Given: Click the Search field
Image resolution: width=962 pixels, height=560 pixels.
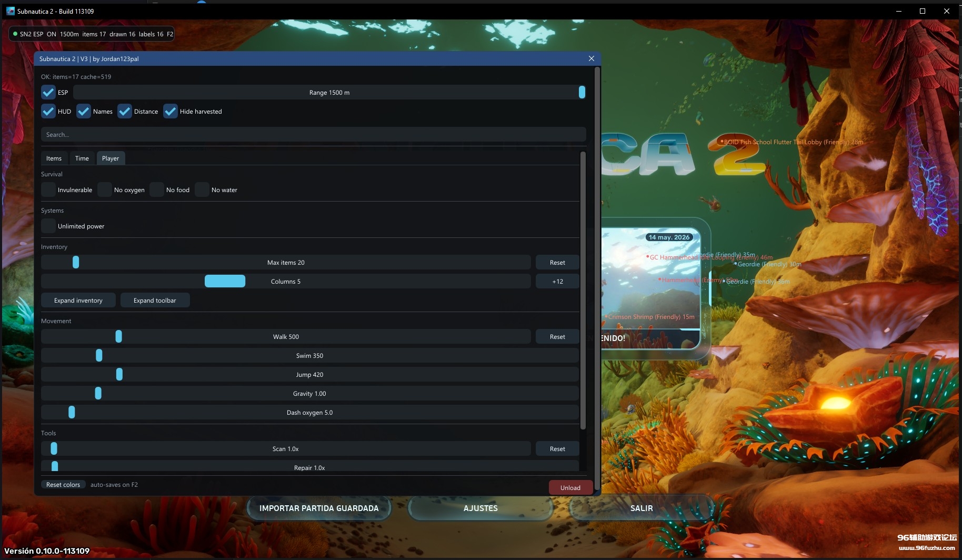Looking at the screenshot, I should click(x=314, y=135).
